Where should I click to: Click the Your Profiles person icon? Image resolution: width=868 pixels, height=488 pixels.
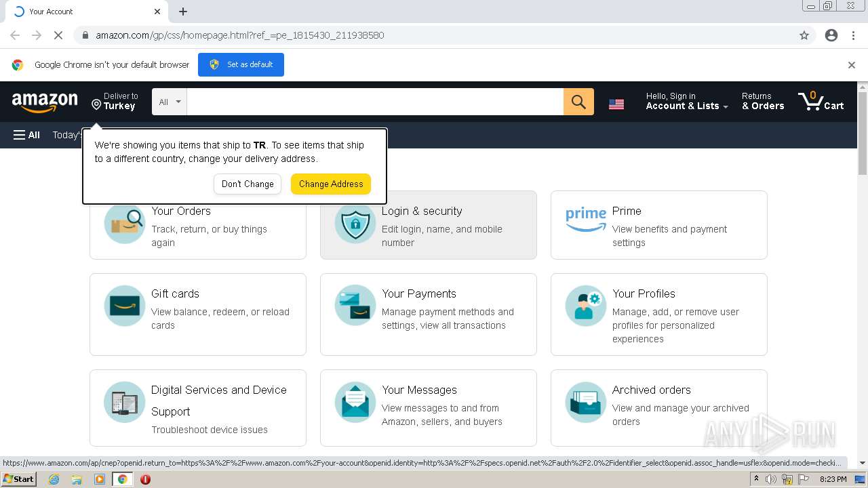(586, 306)
